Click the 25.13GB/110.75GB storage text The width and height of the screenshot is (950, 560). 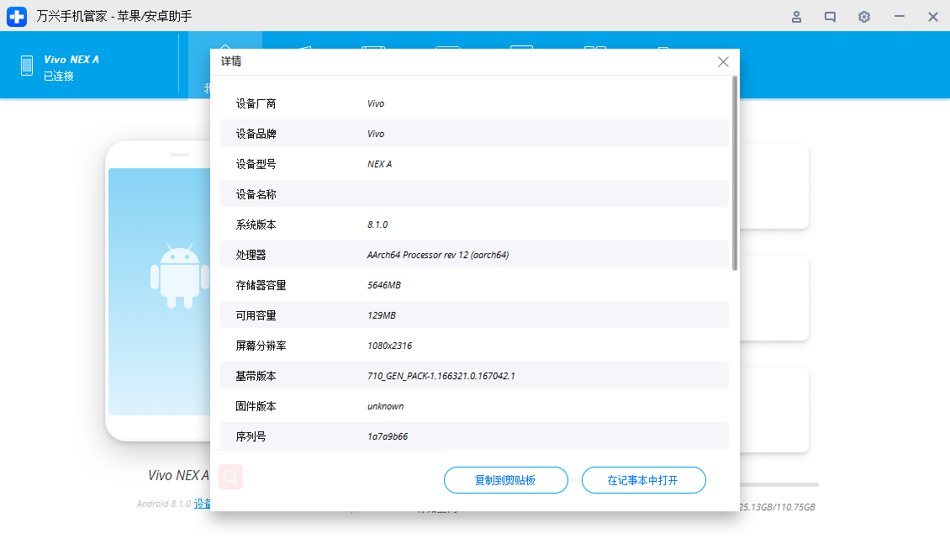[x=778, y=507]
